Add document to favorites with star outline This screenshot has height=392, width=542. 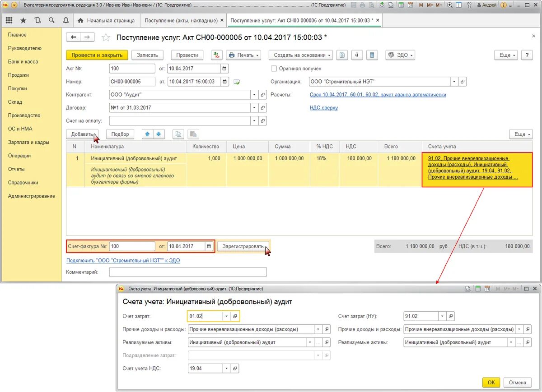[x=106, y=37]
